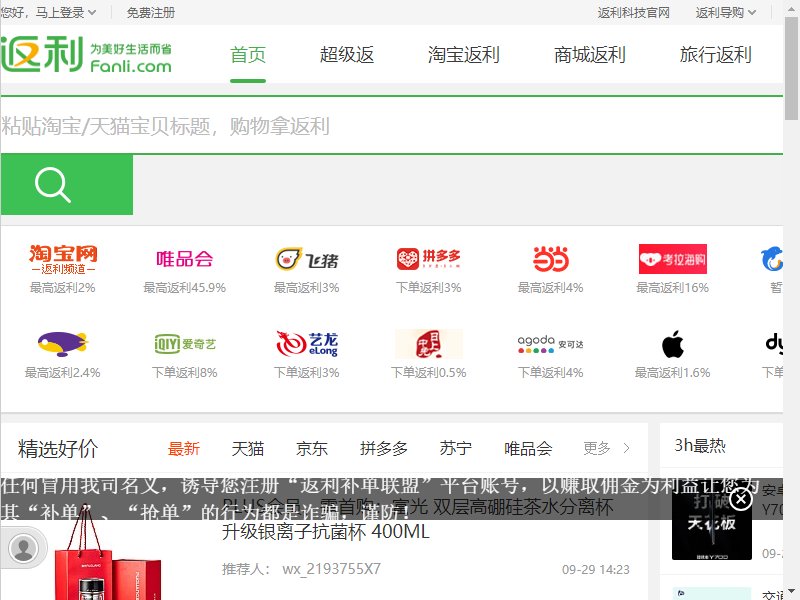Switch to the 苏宁 deals tab

pyautogui.click(x=456, y=448)
